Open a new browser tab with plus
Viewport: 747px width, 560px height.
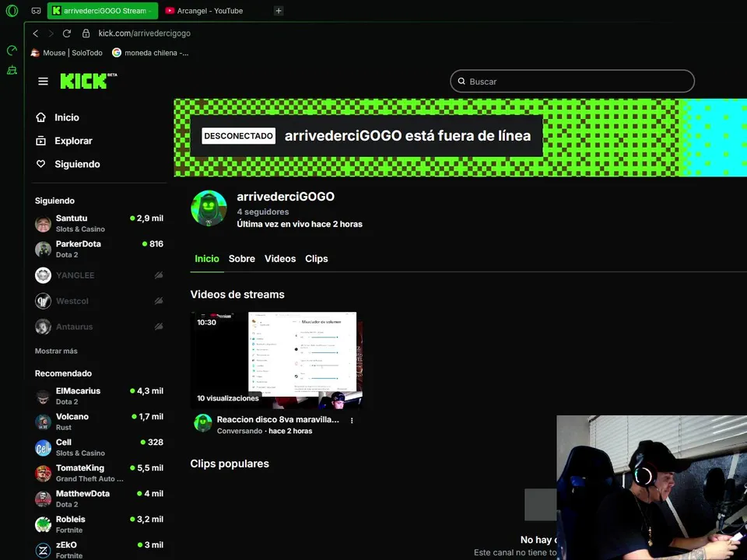point(279,10)
